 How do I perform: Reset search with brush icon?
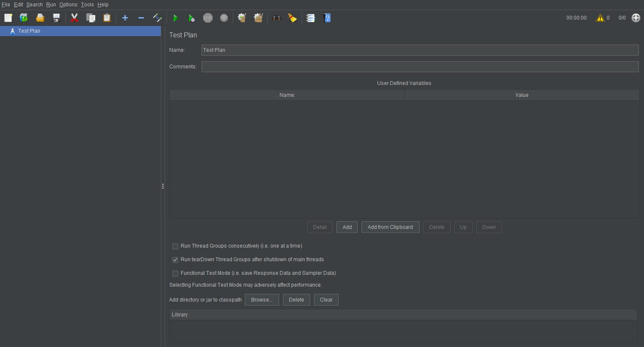pyautogui.click(x=293, y=18)
